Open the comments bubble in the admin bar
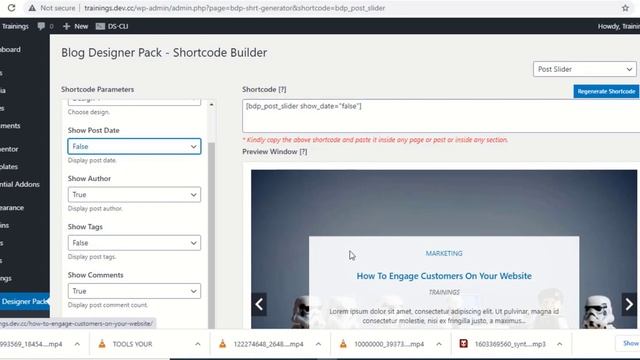 pyautogui.click(x=41, y=26)
